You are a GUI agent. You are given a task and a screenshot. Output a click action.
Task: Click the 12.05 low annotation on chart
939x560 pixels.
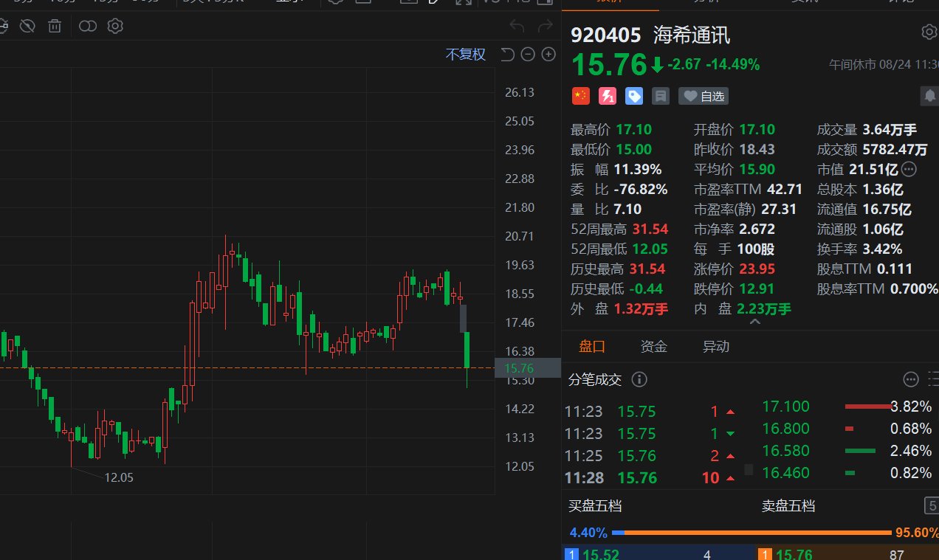[x=119, y=477]
